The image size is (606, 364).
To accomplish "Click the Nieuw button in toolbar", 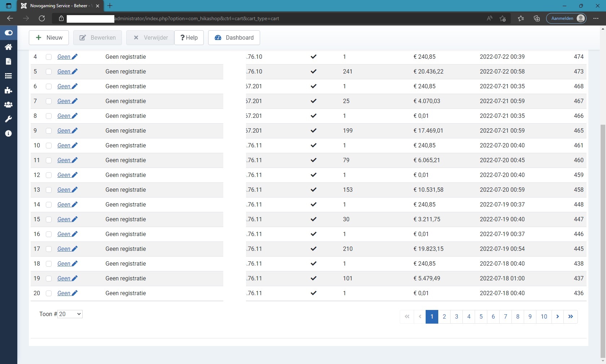I will coord(49,38).
